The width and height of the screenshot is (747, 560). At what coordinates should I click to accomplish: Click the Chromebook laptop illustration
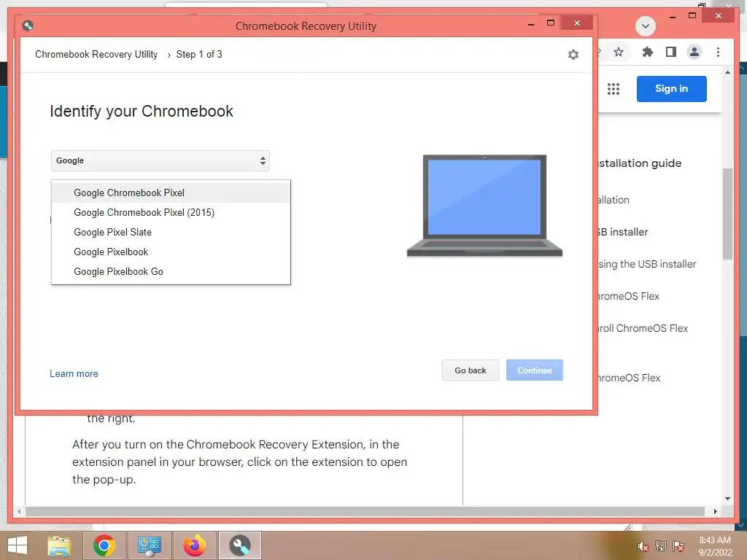(484, 206)
